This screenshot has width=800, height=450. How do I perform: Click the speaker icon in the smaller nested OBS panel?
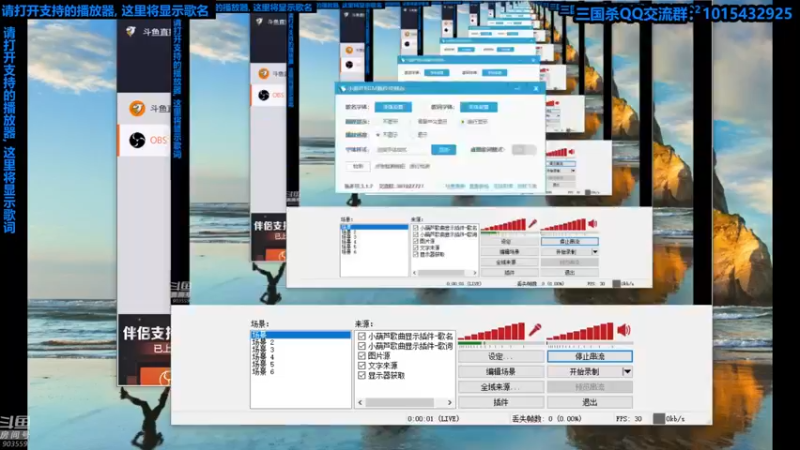(x=592, y=223)
